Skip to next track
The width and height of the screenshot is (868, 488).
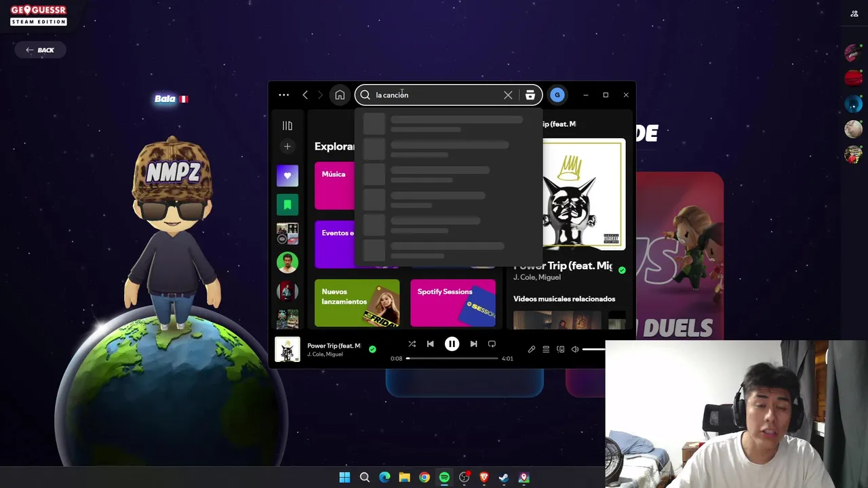pyautogui.click(x=473, y=344)
